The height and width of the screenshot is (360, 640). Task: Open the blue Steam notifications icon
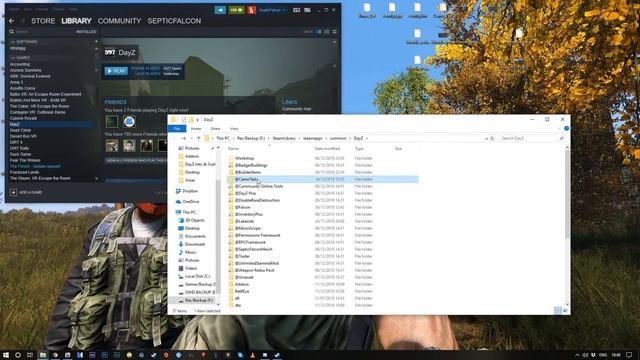click(x=220, y=10)
